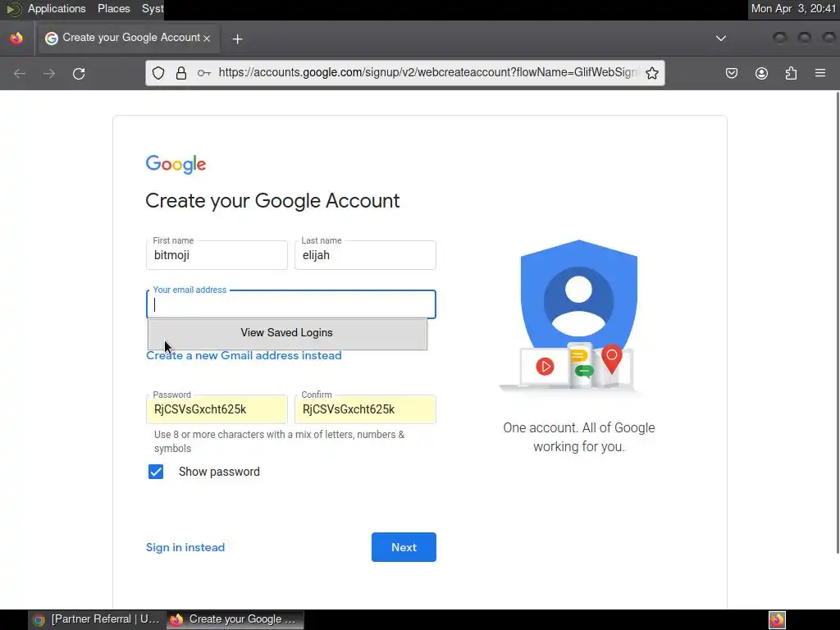This screenshot has width=840, height=630.
Task: Select the Create your Google Account tab
Action: click(129, 38)
